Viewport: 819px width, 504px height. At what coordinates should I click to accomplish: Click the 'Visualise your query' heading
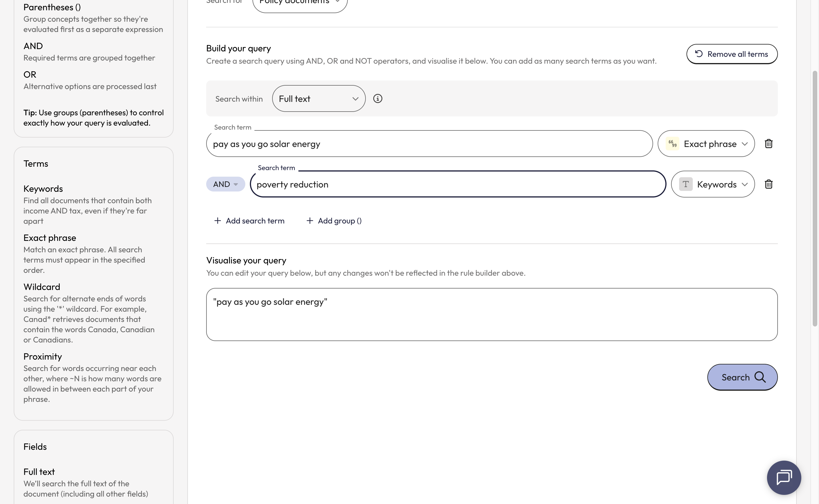tap(246, 260)
